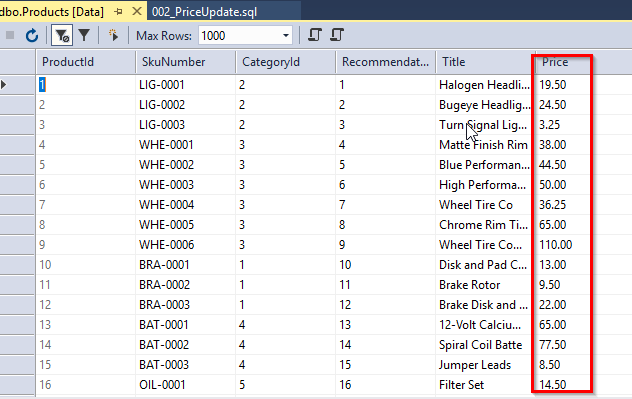
Task: Click the cell BAT-0001
Action: (x=185, y=325)
